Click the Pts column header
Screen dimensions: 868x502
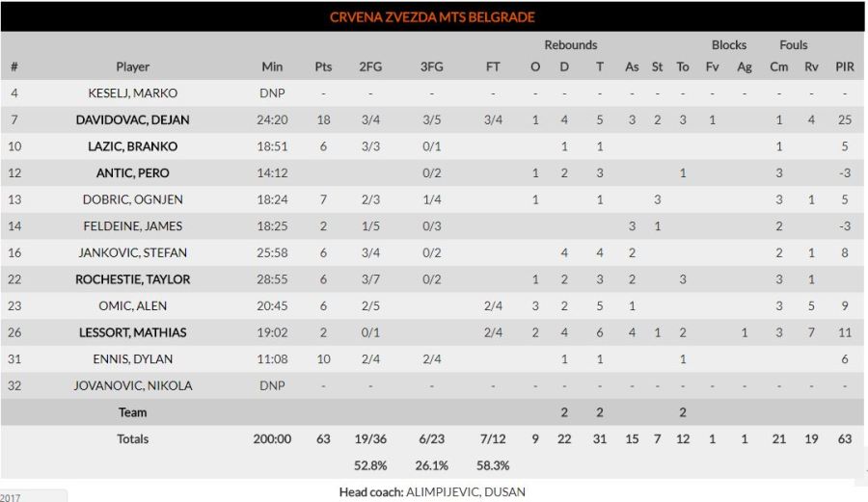[323, 67]
